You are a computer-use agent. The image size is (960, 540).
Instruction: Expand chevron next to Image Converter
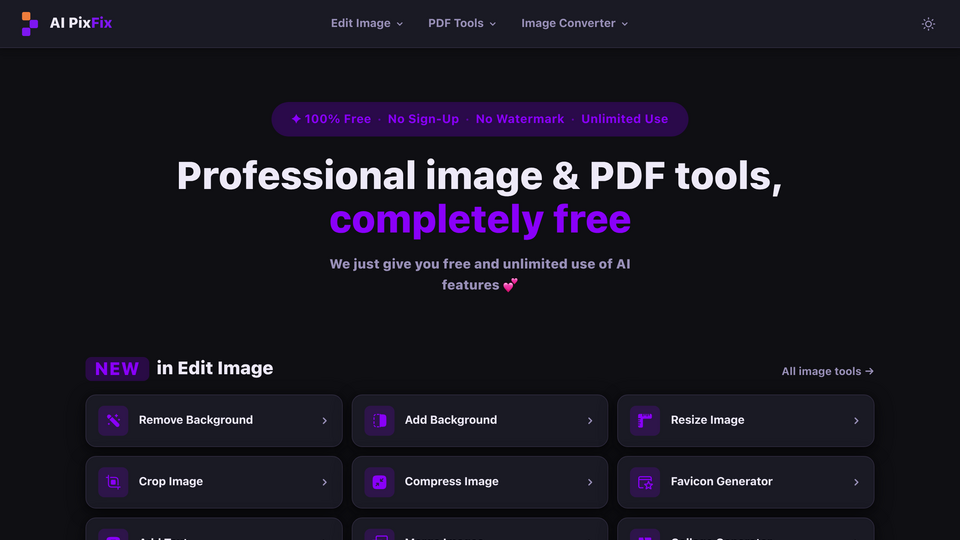point(624,24)
